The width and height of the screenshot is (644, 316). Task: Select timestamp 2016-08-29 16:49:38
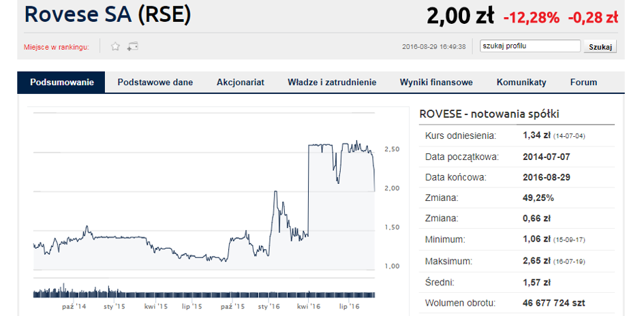434,47
